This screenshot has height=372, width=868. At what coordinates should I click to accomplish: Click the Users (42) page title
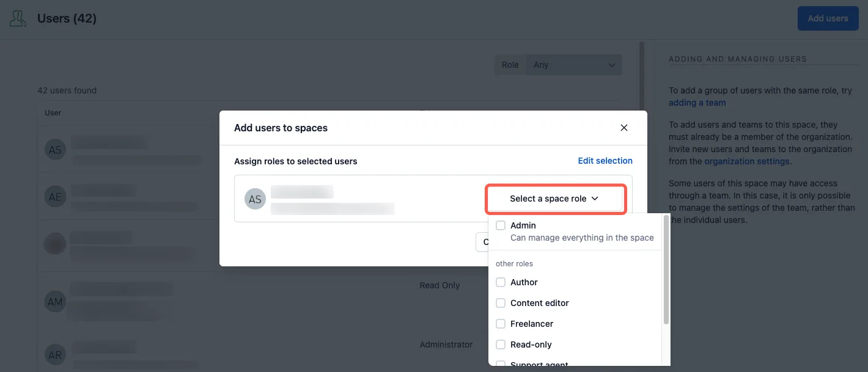pos(67,18)
